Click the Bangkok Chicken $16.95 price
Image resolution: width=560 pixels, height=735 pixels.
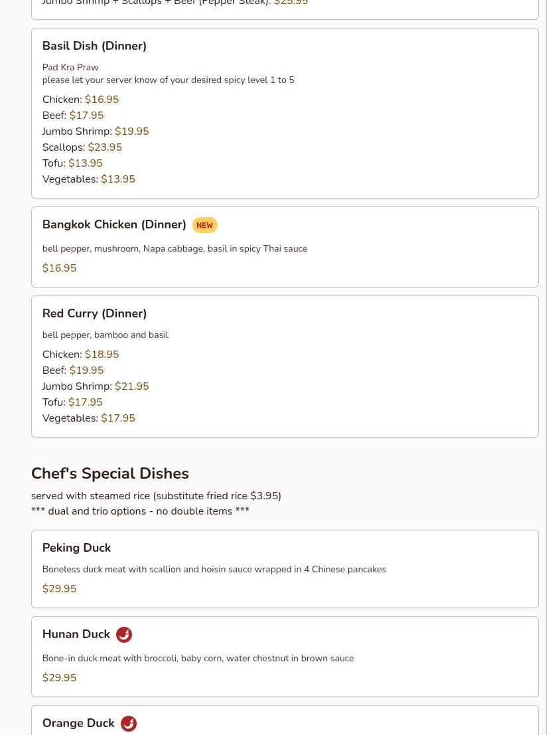click(x=59, y=268)
